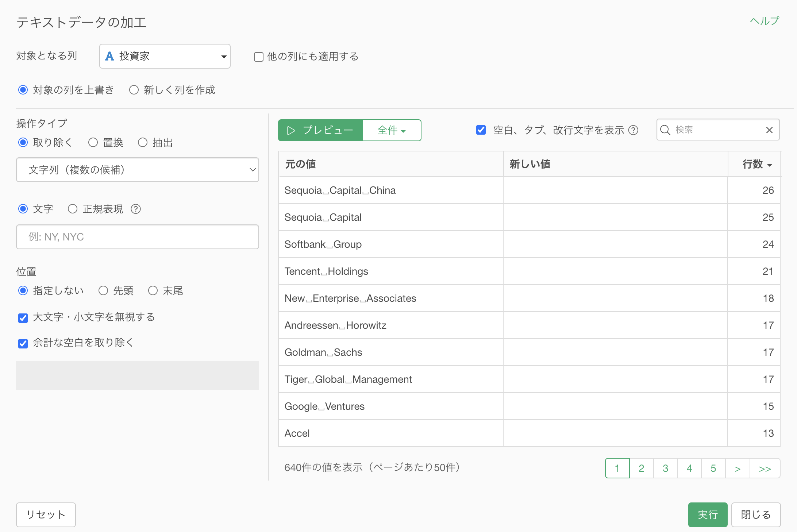Go to page 4 of results
Screen dimensions: 797x532
(689, 468)
